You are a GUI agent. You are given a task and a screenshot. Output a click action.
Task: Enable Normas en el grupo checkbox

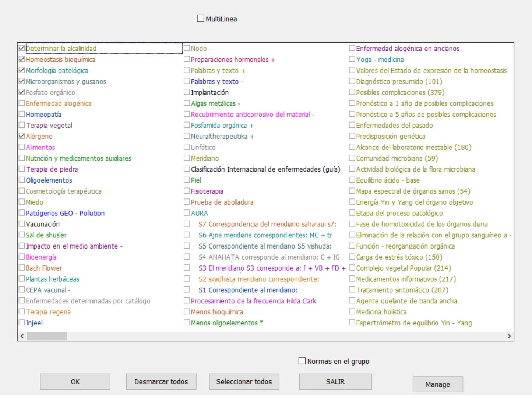pyautogui.click(x=302, y=361)
